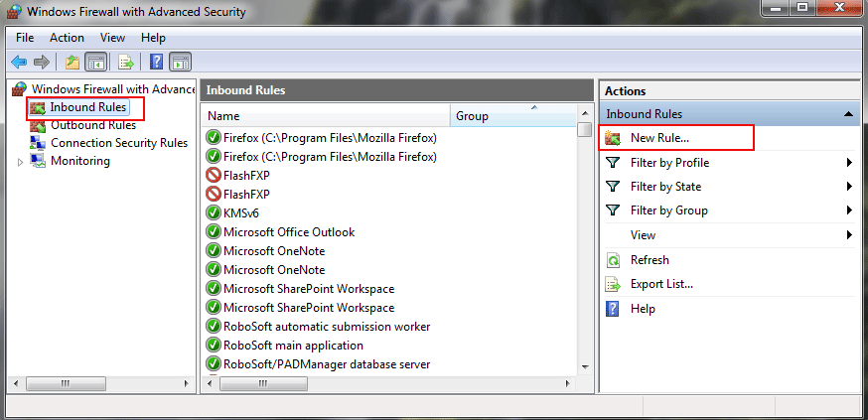The width and height of the screenshot is (868, 420).
Task: Toggle the Show/Hide Console Tree toolbar icon
Action: pyautogui.click(x=95, y=62)
